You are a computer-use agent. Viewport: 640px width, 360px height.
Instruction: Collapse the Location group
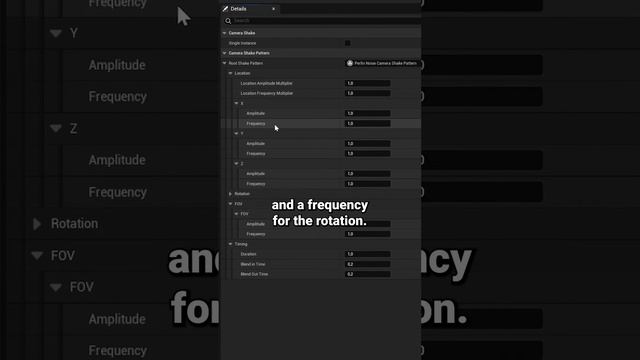click(x=231, y=73)
